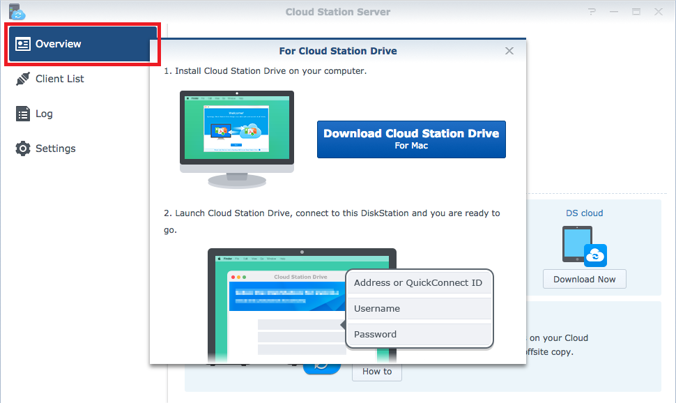Select the Log menu item text
The width and height of the screenshot is (676, 403).
[44, 114]
